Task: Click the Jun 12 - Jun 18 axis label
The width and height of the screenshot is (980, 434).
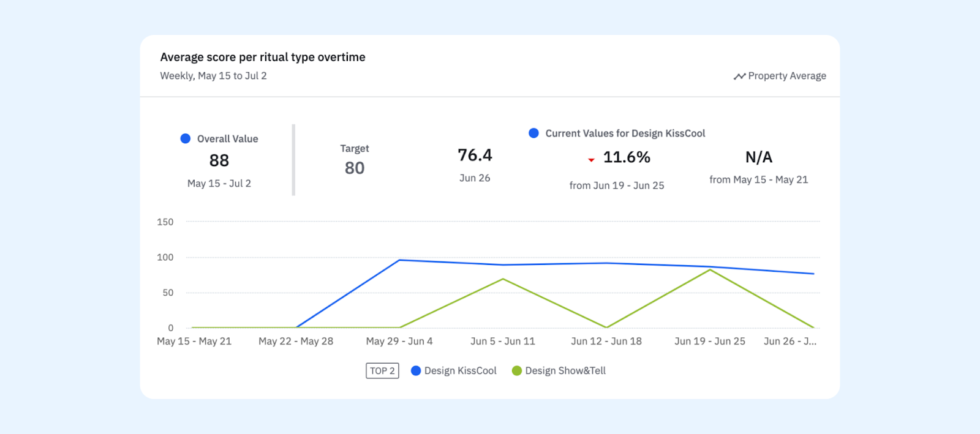Action: pyautogui.click(x=606, y=341)
